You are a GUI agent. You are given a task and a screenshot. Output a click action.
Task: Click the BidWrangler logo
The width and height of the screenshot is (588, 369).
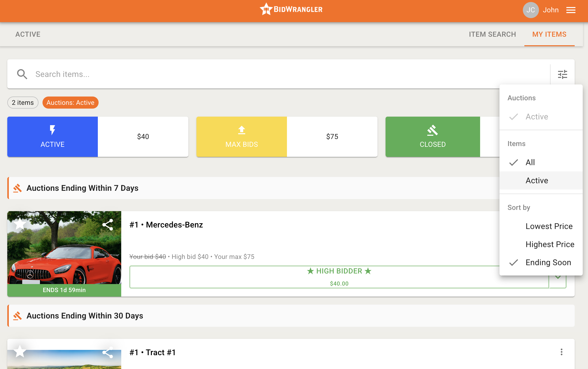[x=291, y=9]
